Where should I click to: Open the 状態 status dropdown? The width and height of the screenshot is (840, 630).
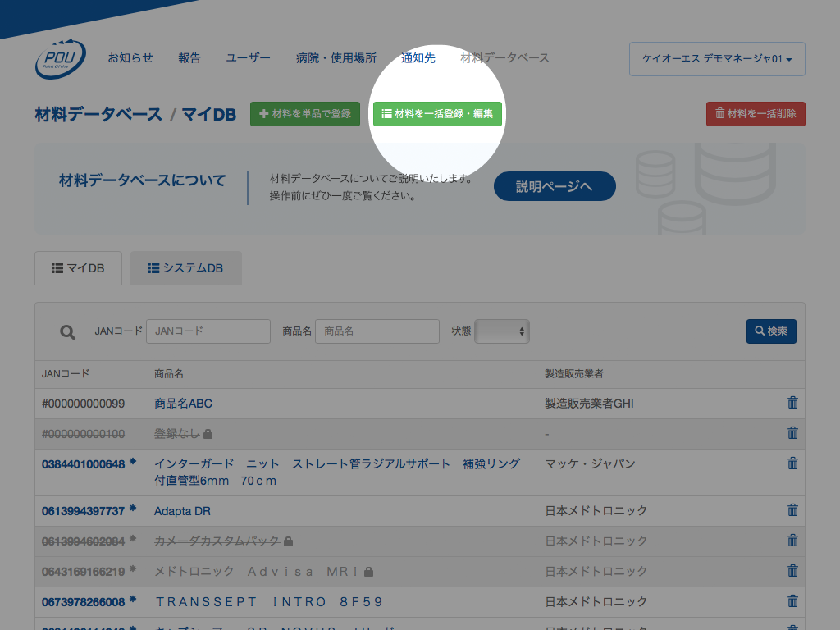pos(502,331)
